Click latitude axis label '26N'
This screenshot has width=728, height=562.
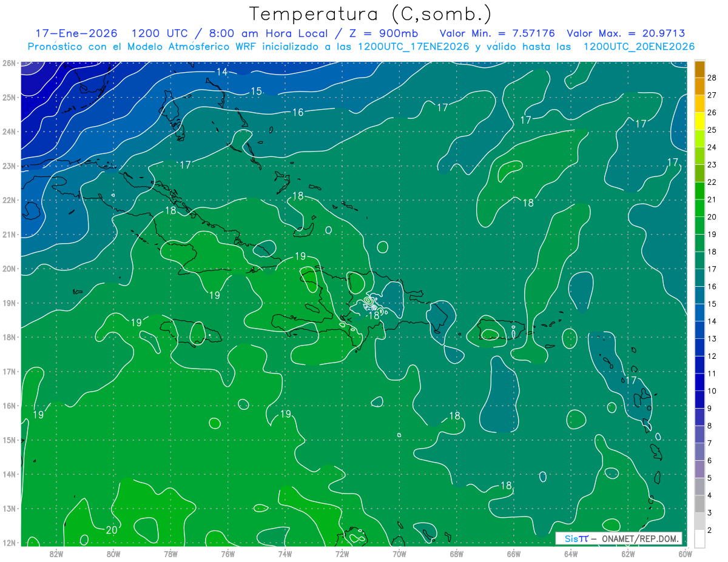[x=8, y=63]
